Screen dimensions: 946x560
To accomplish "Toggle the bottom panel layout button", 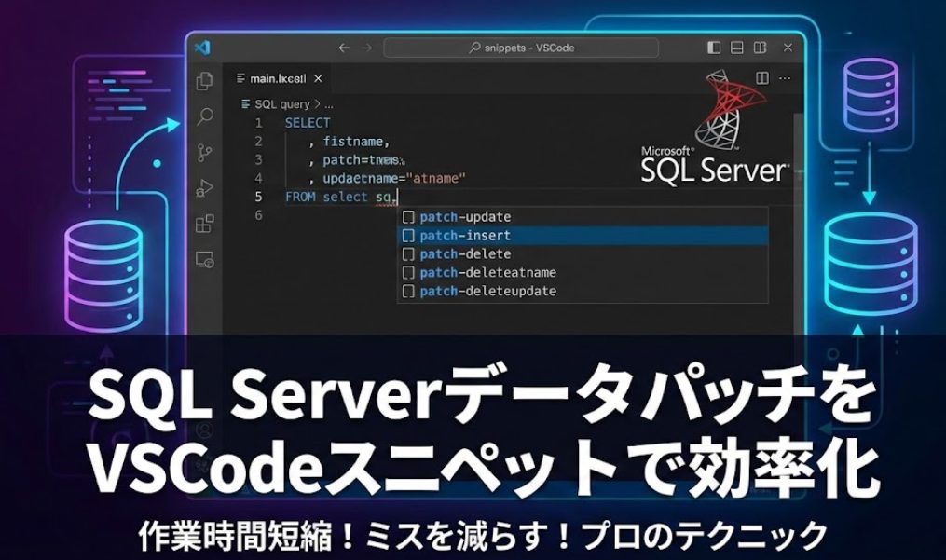I will (737, 48).
